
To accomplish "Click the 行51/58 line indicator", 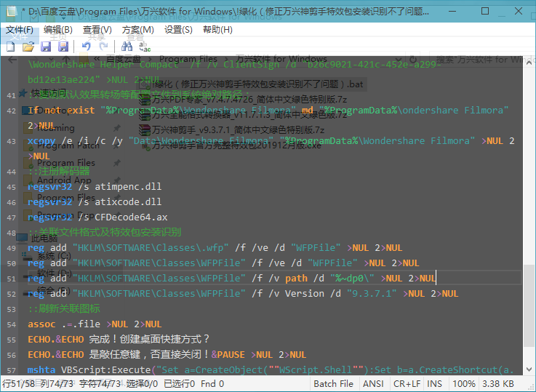I will click(x=19, y=384).
